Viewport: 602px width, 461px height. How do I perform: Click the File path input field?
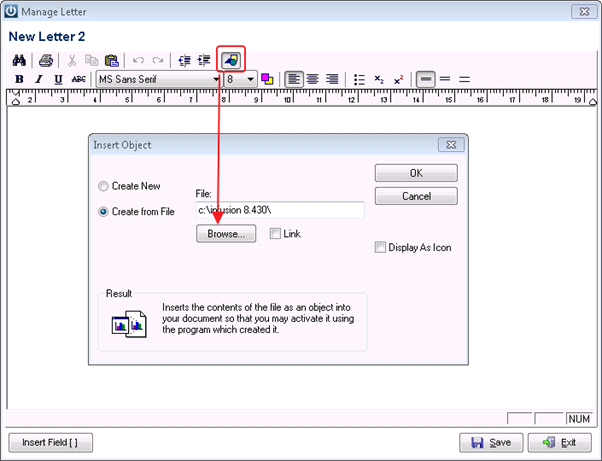[x=280, y=210]
